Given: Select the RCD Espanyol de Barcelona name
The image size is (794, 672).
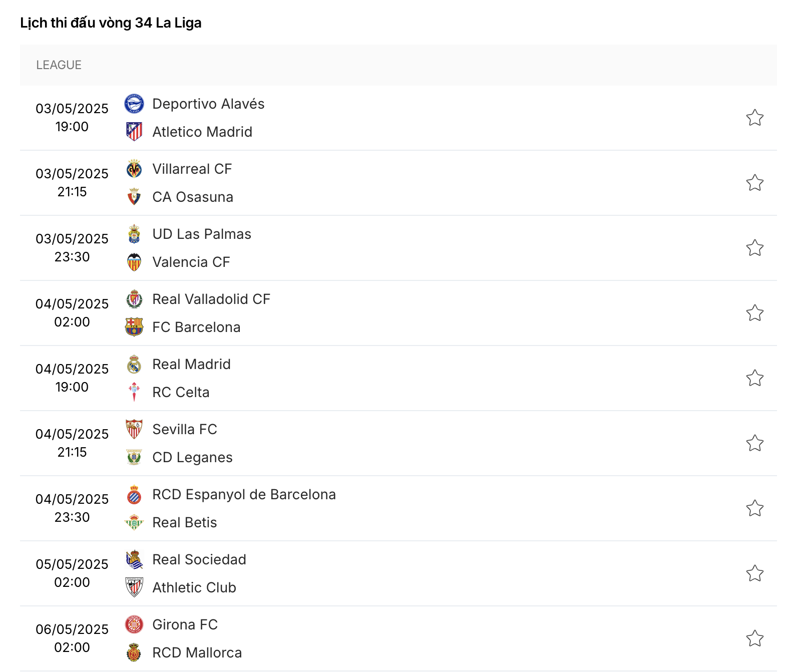Looking at the screenshot, I should tap(244, 494).
